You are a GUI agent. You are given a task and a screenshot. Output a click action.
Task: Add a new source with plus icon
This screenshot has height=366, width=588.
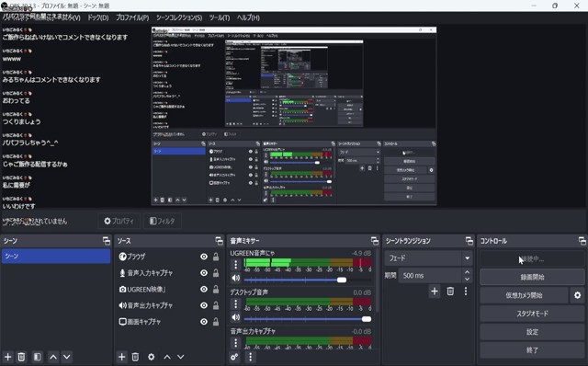(x=121, y=357)
